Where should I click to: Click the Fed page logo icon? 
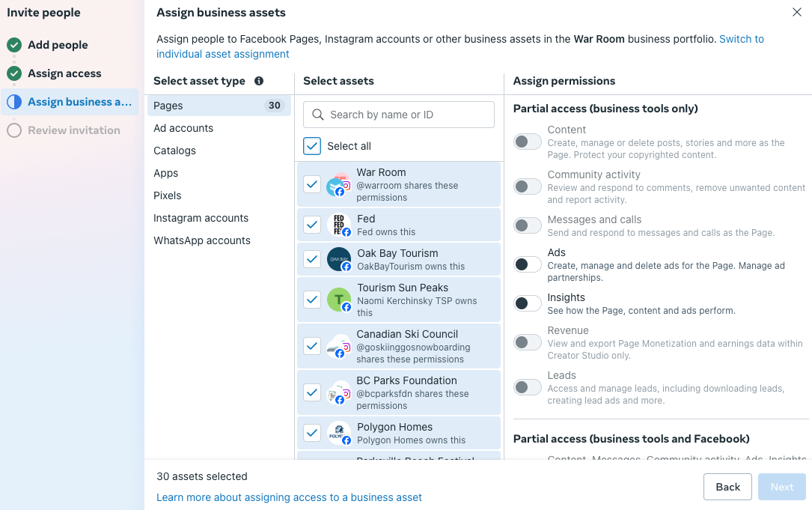point(338,225)
